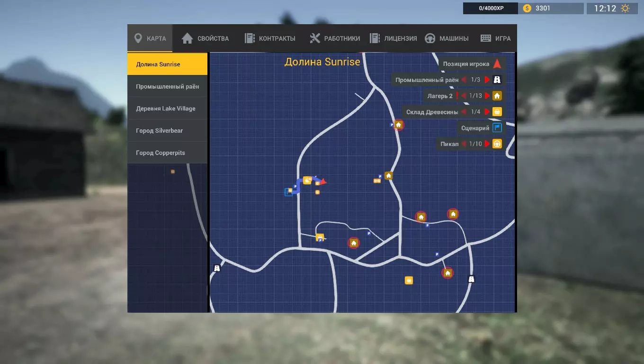Click the ringed house marker nearest the legend

point(399,125)
